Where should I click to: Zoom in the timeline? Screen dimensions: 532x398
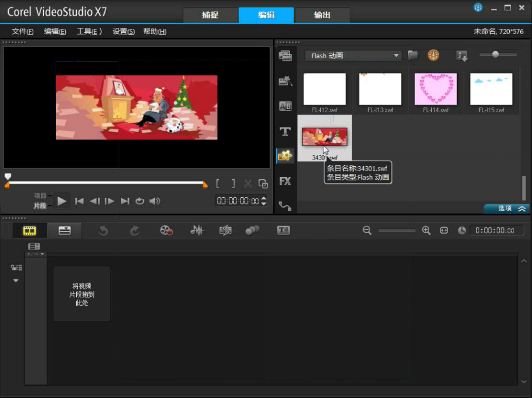(x=426, y=231)
